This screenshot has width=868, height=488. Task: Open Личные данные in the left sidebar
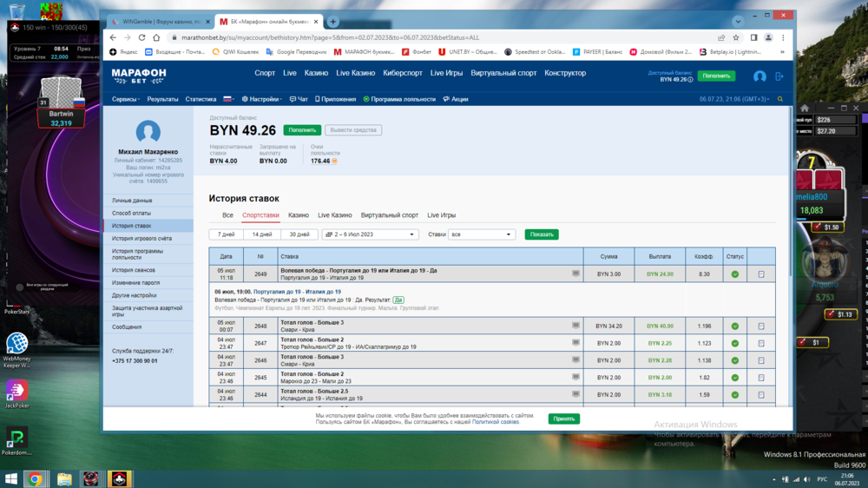tap(132, 201)
